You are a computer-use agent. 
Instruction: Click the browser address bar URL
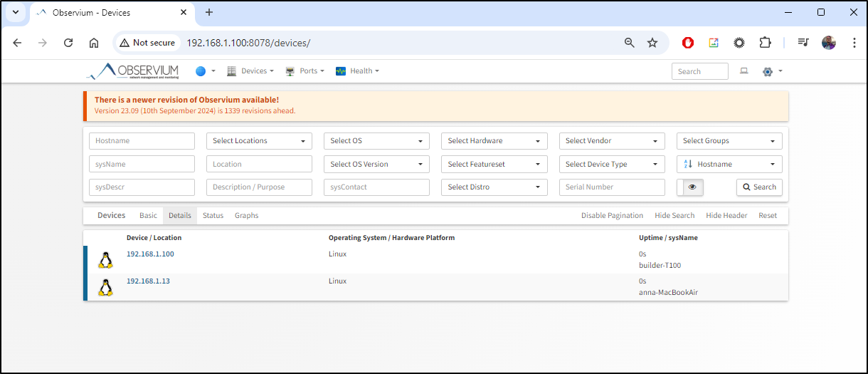[x=248, y=43]
